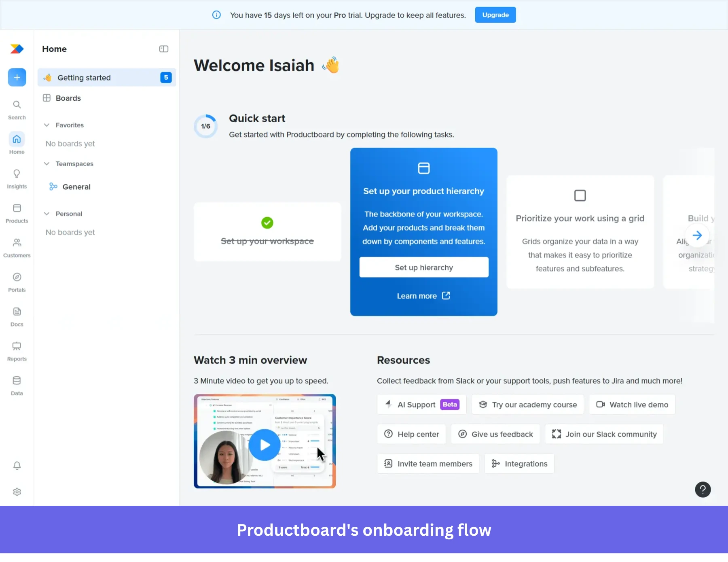Collapse the Teamspaces section

(47, 163)
